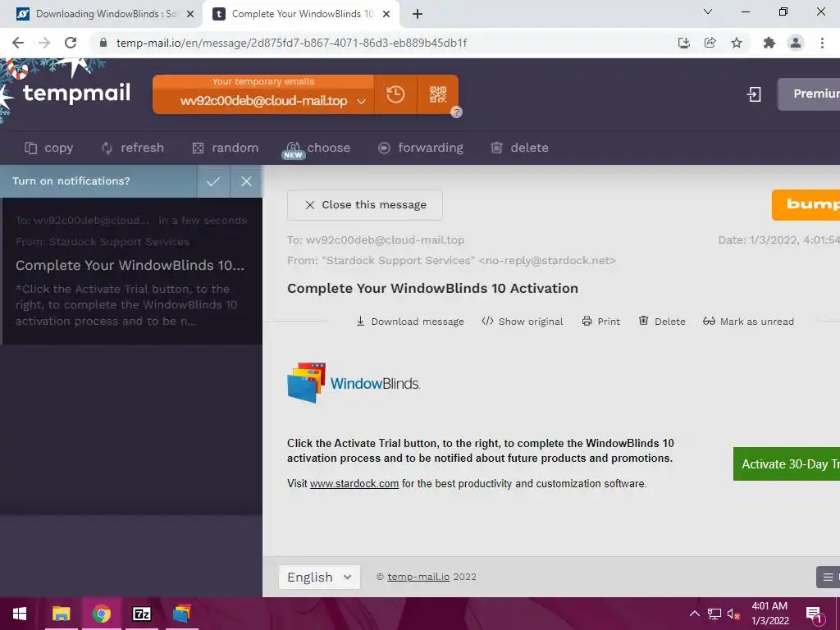Viewport: 840px width, 630px height.
Task: Open the email history clock icon
Action: pyautogui.click(x=395, y=94)
